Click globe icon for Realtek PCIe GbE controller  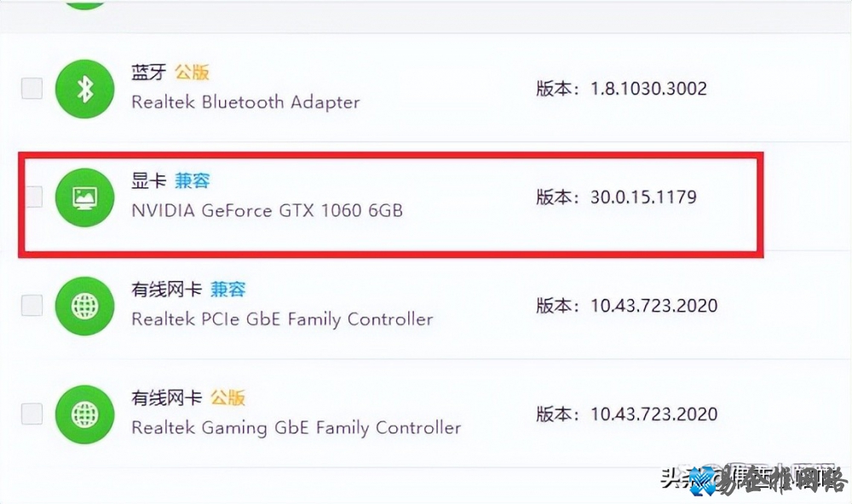point(85,305)
